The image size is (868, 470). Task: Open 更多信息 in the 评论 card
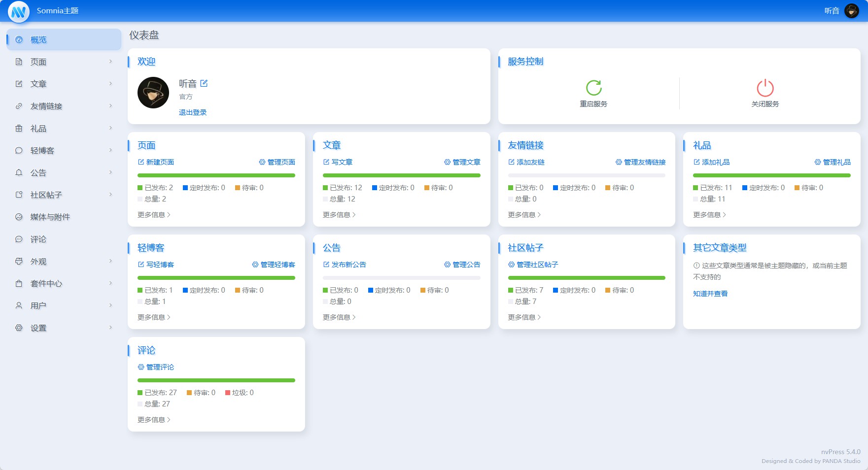click(154, 420)
